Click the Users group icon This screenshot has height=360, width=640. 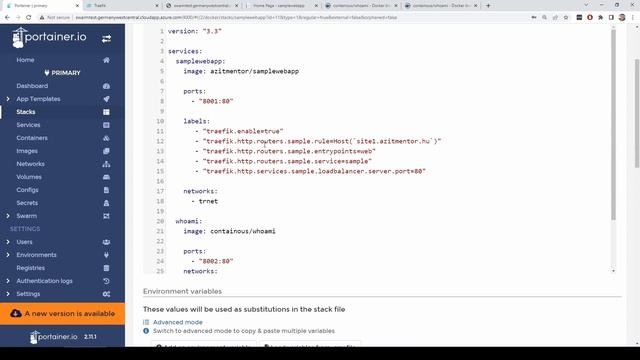point(106,242)
